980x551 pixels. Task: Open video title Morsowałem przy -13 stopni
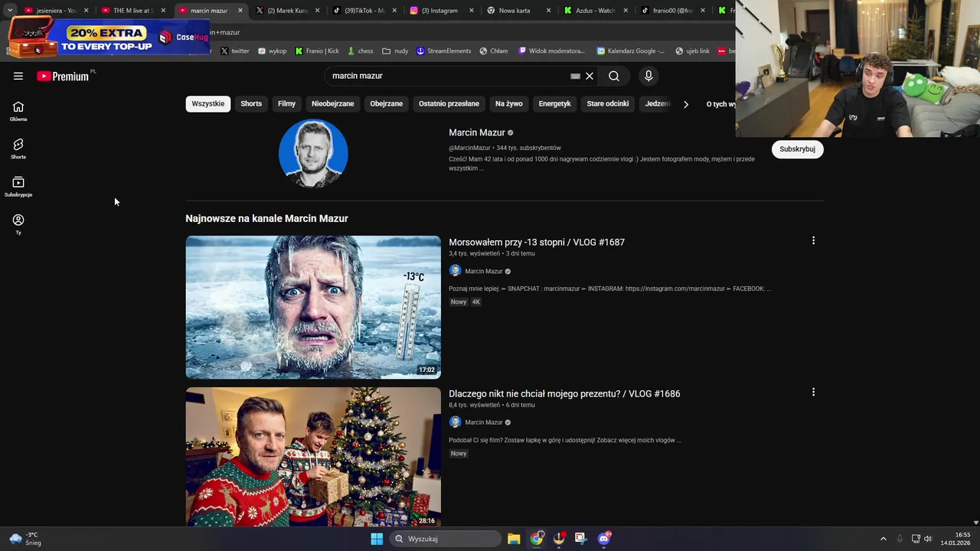[537, 242]
